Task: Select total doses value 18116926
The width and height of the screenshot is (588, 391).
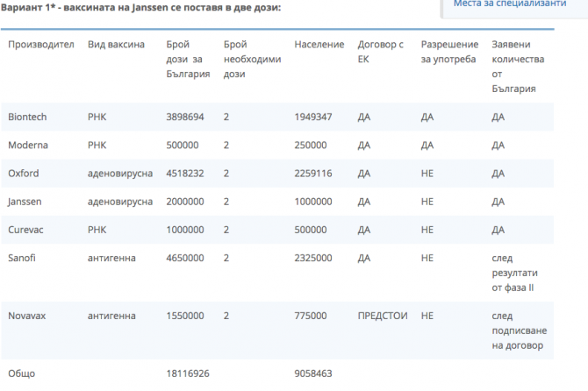Action: (188, 373)
